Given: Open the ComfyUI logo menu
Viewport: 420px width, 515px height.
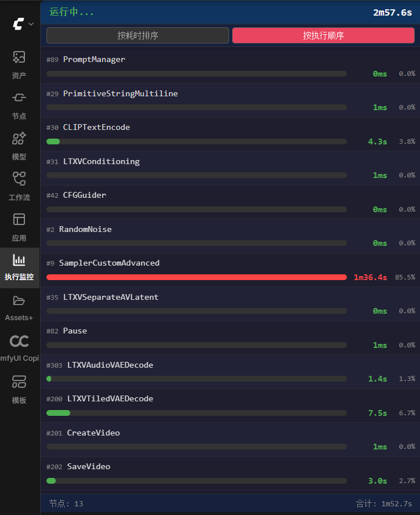Looking at the screenshot, I should (19, 24).
